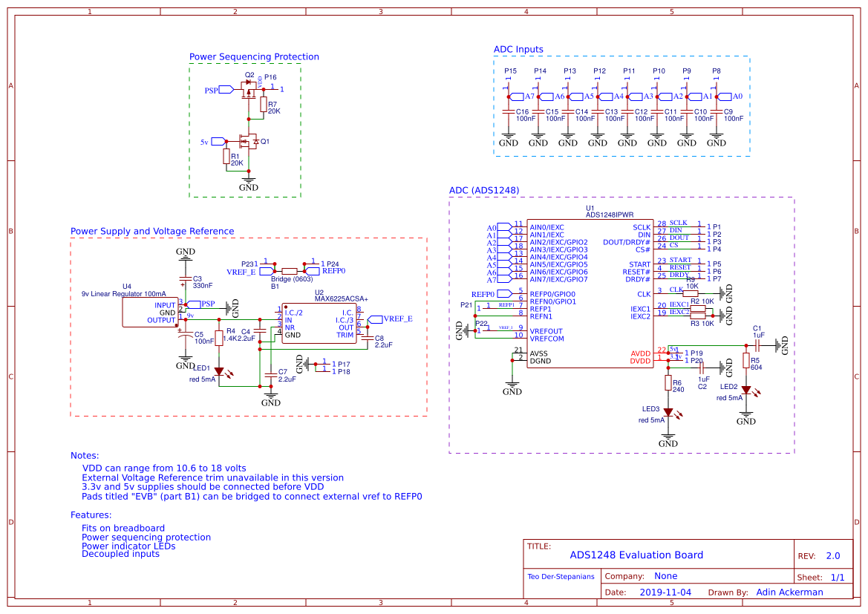
Task: Click the R2 10K resistor on IEXC1 line
Action: click(698, 308)
